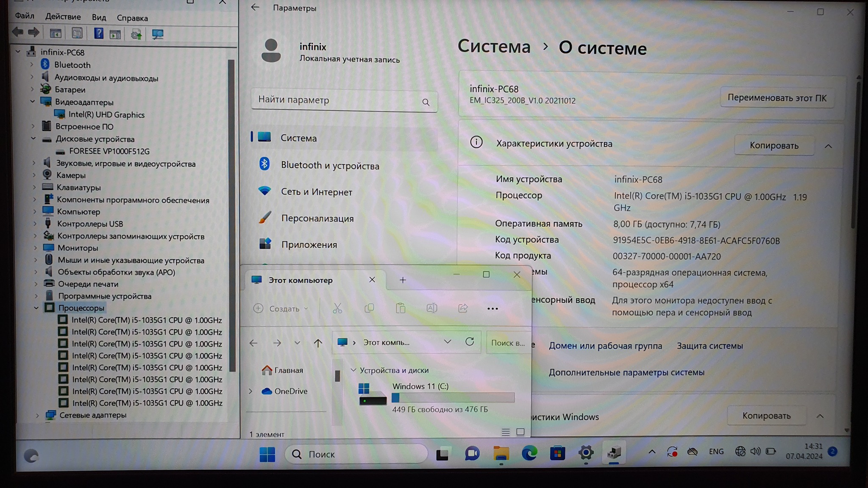868x488 pixels.
Task: Click the Переименовать этот ПК button
Action: click(777, 98)
